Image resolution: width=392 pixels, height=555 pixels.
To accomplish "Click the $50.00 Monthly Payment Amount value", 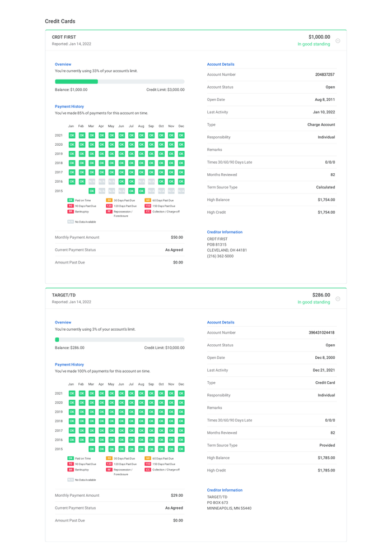I will (177, 238).
